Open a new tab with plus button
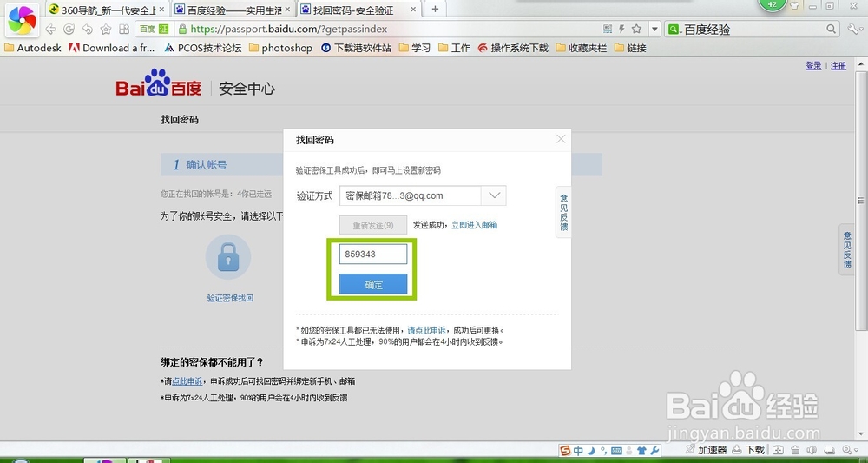The image size is (868, 463). tap(435, 9)
